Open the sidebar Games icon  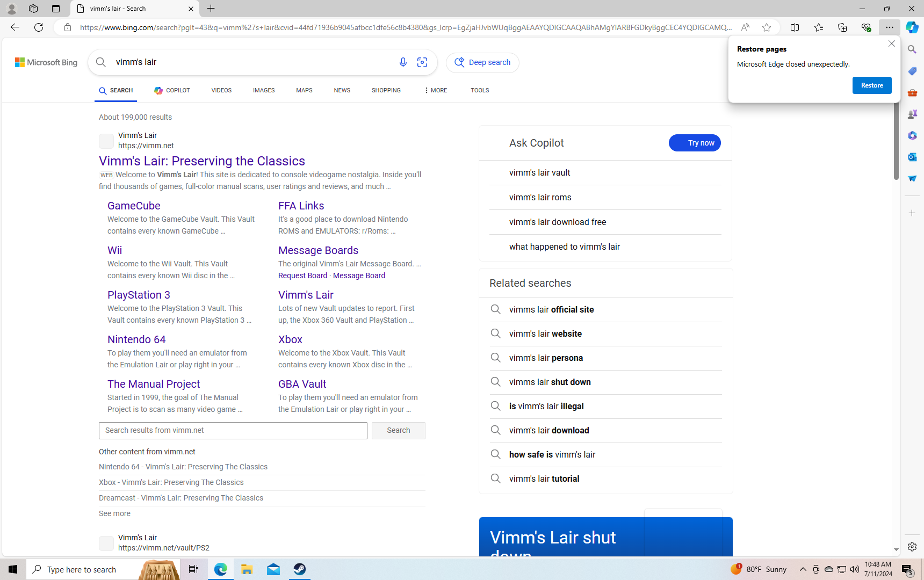coord(912,114)
